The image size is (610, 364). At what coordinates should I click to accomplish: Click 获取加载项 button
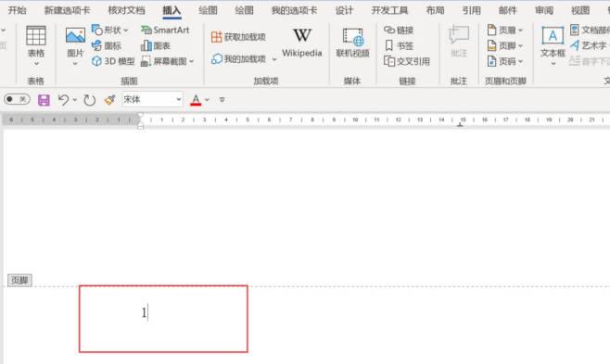click(238, 37)
